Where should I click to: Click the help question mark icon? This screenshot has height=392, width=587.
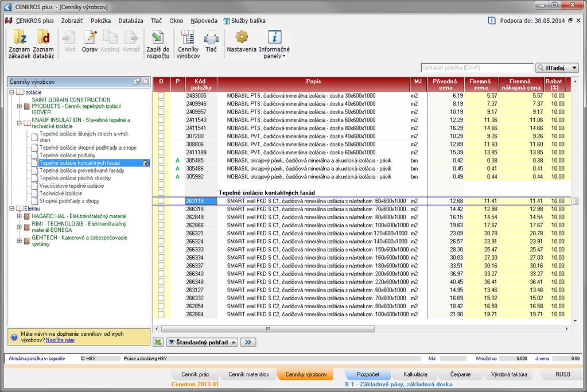tap(14, 337)
